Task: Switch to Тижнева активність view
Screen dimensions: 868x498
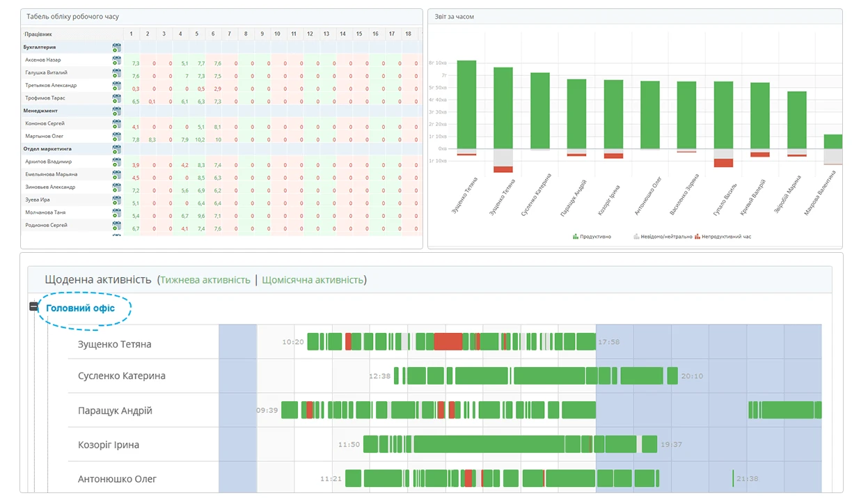Action: click(205, 280)
